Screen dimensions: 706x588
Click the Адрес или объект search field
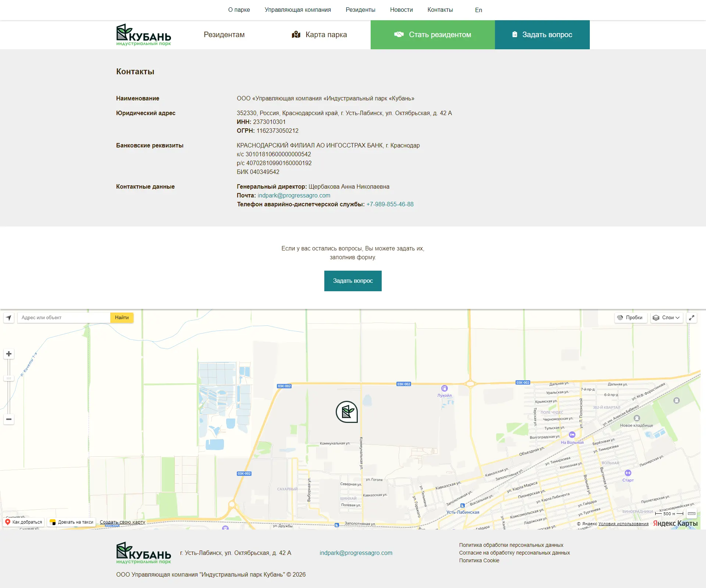(64, 318)
